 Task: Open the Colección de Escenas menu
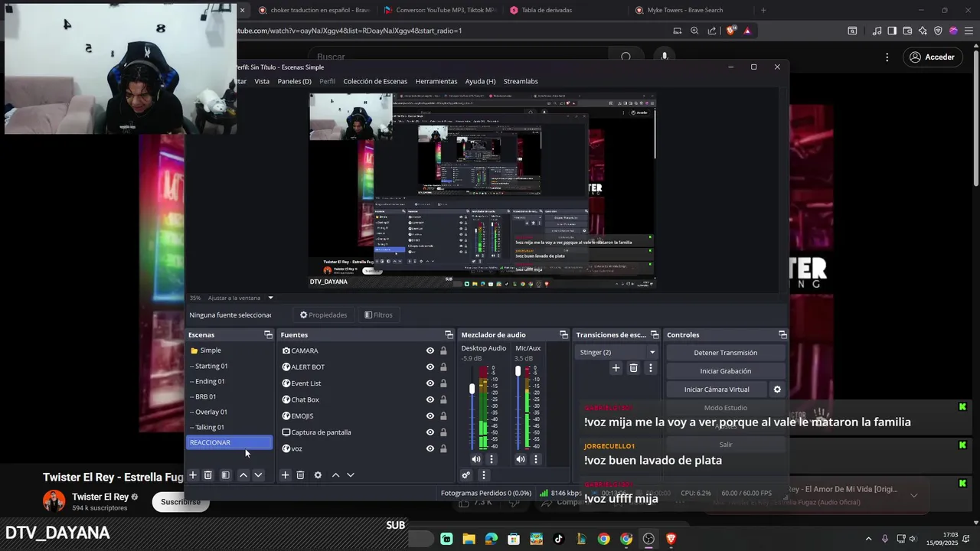(x=375, y=81)
